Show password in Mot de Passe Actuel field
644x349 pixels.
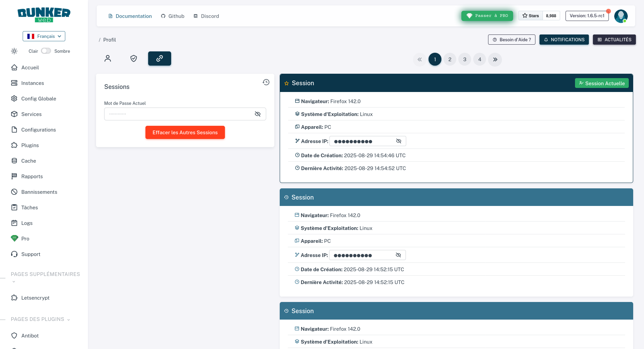[x=258, y=114]
